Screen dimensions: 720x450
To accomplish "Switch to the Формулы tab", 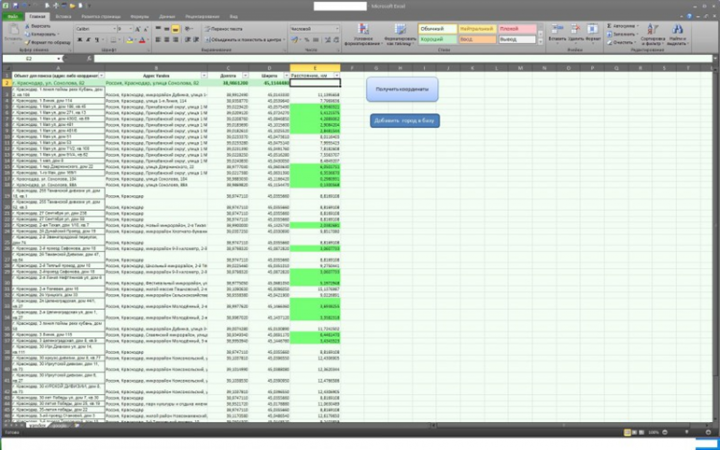I will click(140, 17).
